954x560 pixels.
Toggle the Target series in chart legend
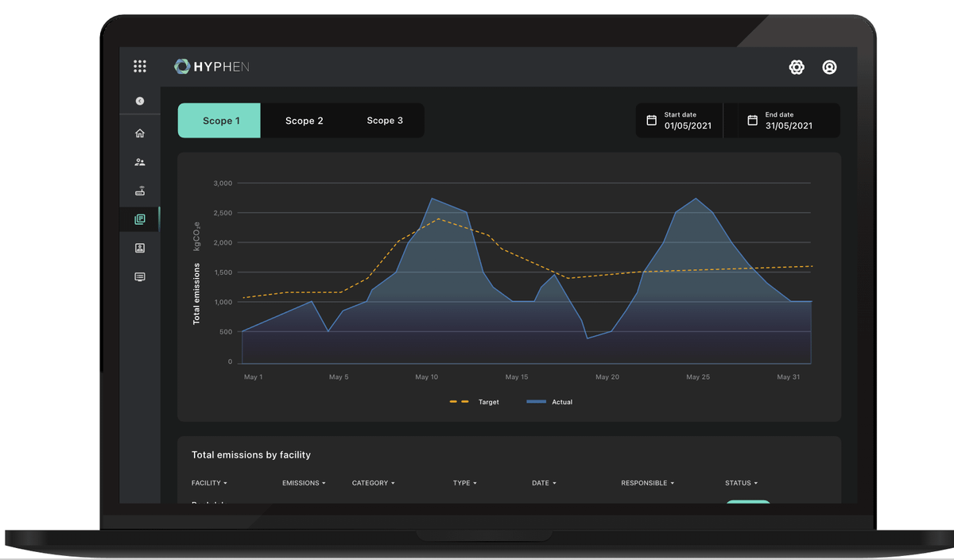[x=475, y=402]
